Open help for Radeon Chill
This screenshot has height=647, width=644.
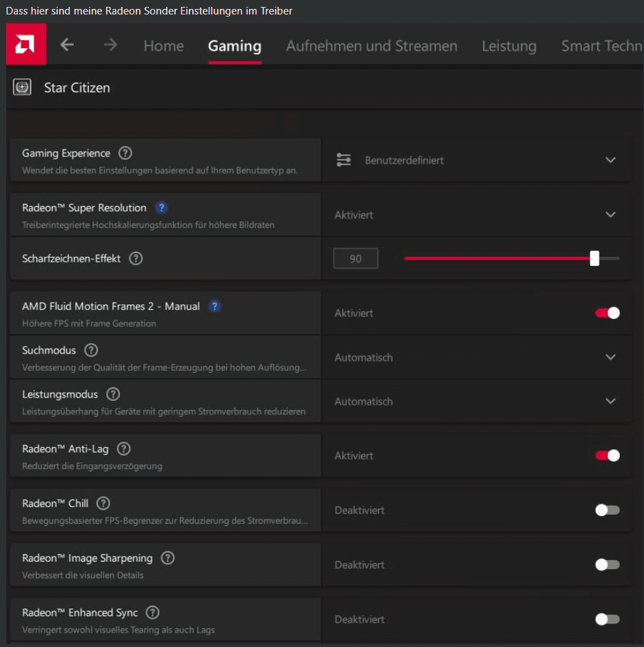coord(103,504)
